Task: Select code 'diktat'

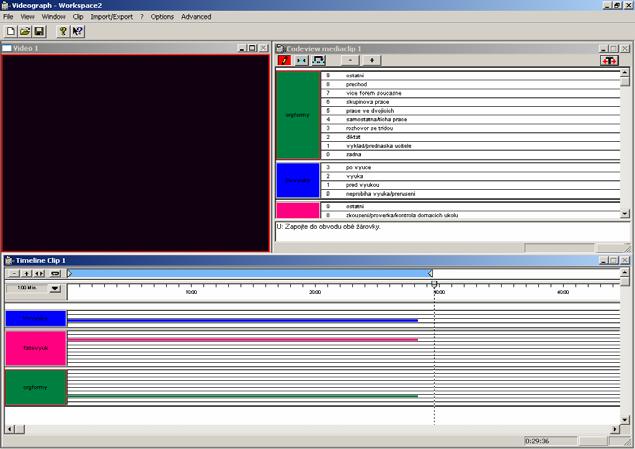Action: point(471,137)
